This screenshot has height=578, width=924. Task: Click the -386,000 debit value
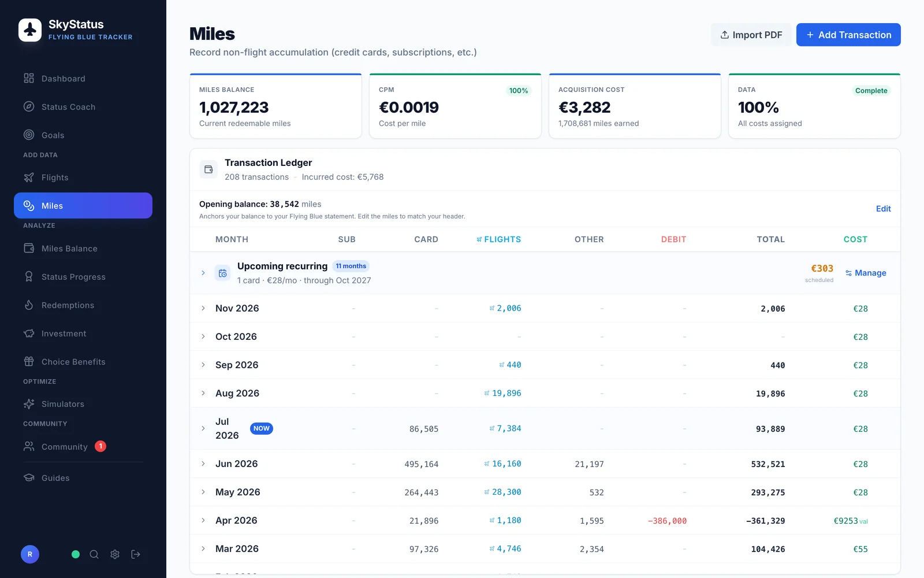tap(667, 521)
